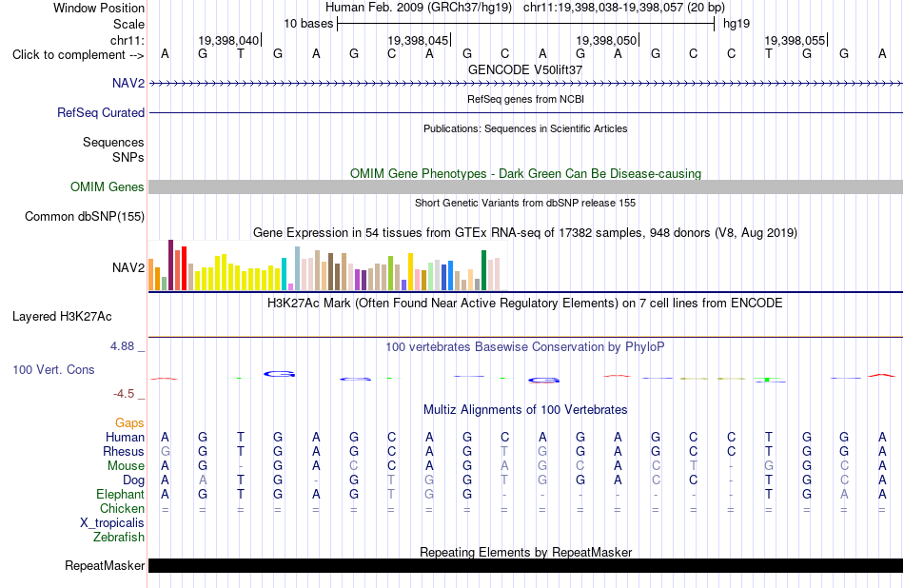Click the cyan bar in GTEx chart
Screen dimensions: 904x588
tap(285, 274)
